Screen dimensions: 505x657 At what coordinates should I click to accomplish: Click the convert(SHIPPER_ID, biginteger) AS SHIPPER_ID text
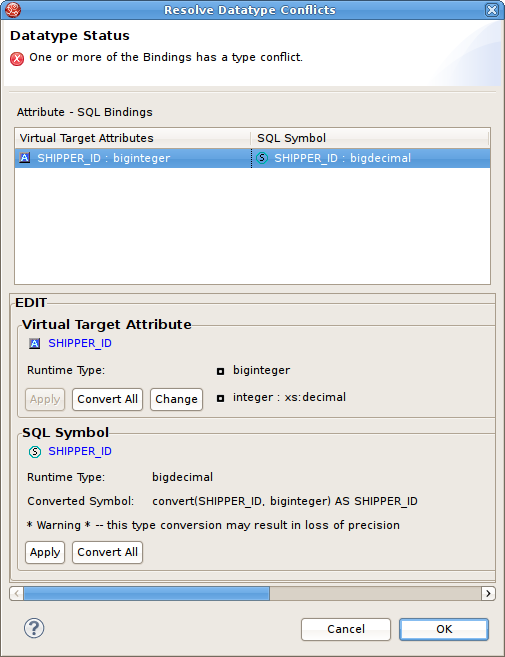(x=285, y=502)
